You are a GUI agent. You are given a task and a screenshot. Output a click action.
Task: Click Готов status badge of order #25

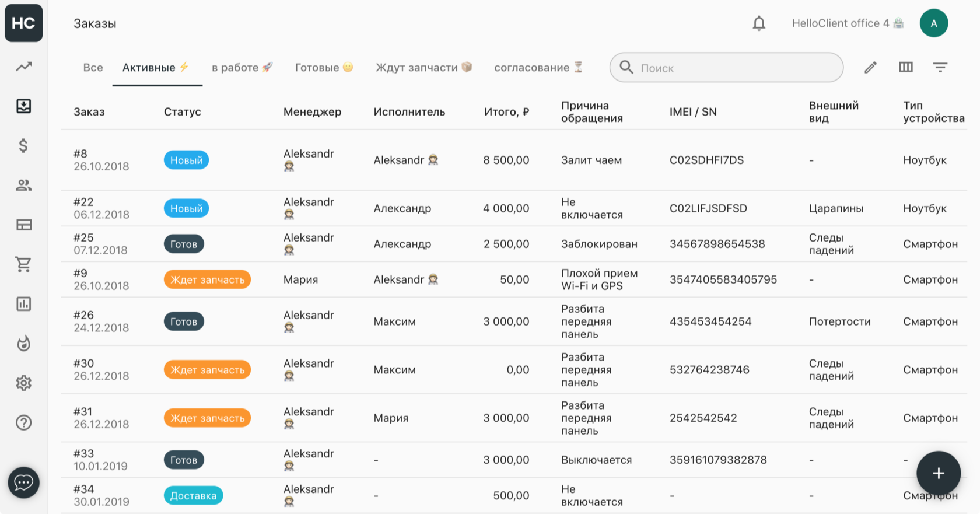point(184,244)
